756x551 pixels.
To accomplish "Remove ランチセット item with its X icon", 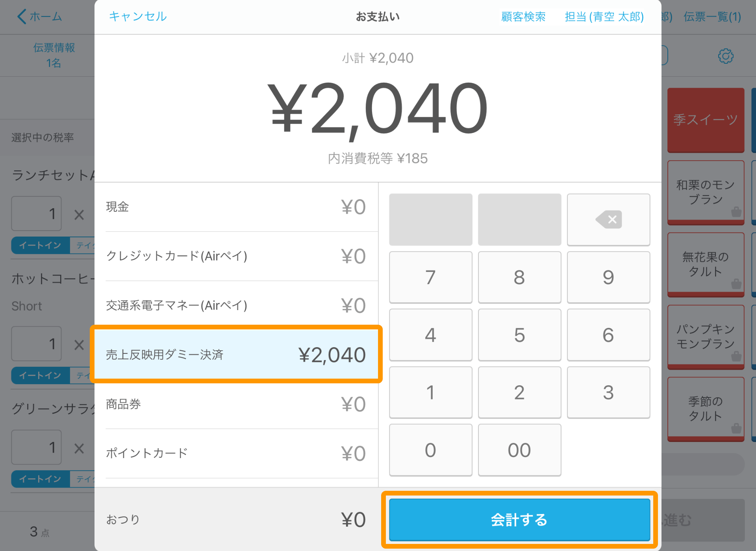I will 79,214.
